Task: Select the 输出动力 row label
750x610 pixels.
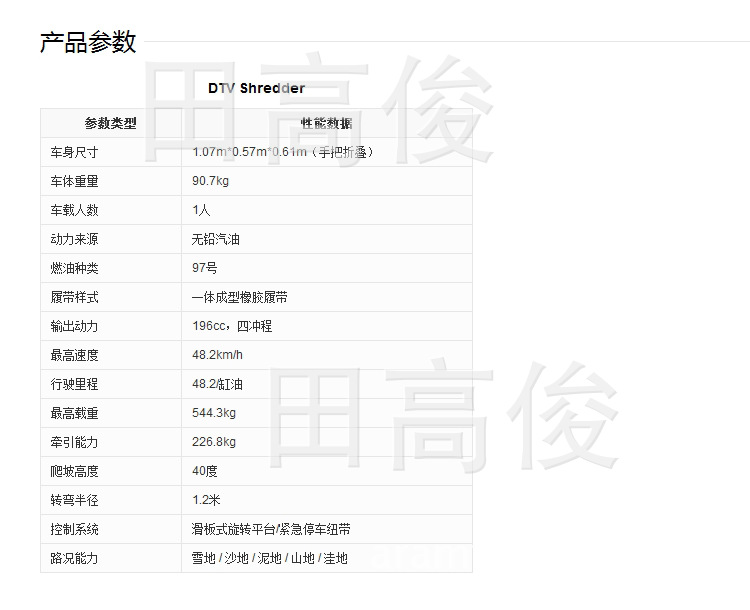Action: click(74, 326)
